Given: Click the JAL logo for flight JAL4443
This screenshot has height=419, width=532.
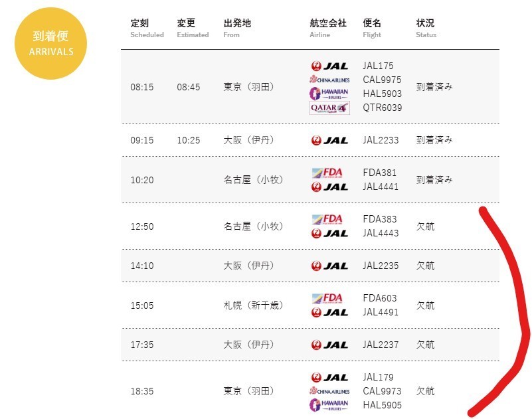Looking at the screenshot, I should coord(329,234).
